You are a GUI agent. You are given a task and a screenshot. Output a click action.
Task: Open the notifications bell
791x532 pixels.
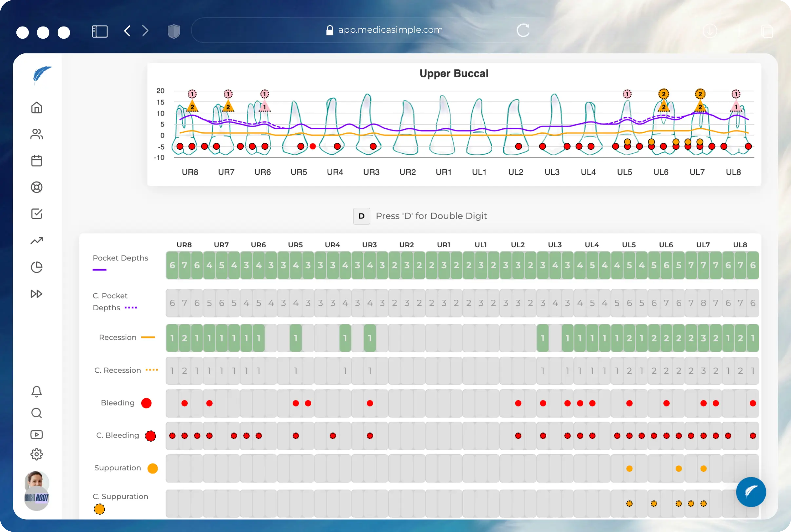tap(37, 391)
